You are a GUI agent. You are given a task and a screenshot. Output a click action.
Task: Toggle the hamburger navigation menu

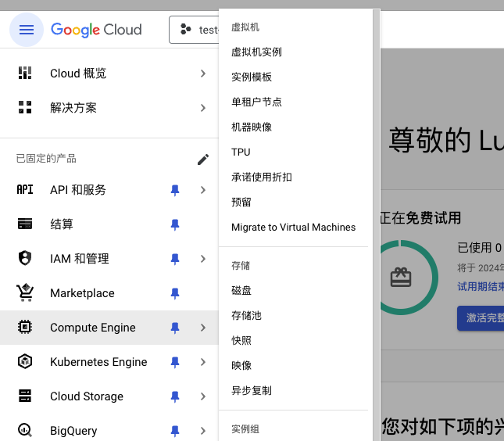tap(27, 30)
